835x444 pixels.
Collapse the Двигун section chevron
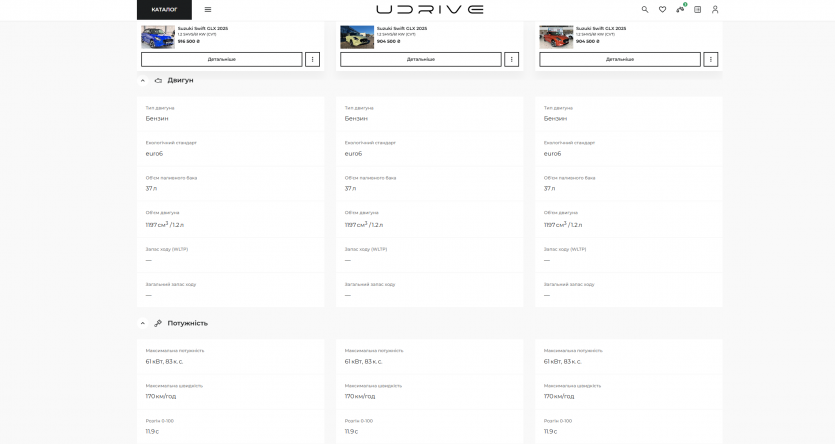click(x=143, y=80)
